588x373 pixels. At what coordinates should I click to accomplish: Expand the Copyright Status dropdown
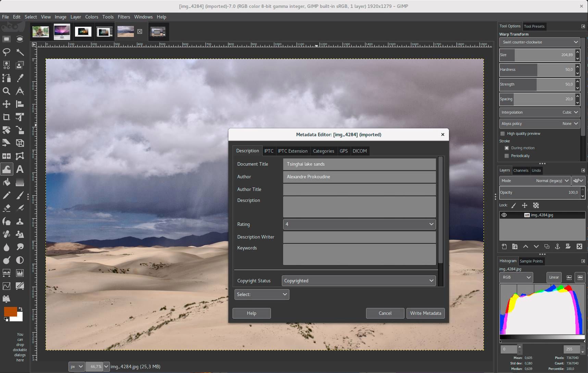click(x=358, y=281)
